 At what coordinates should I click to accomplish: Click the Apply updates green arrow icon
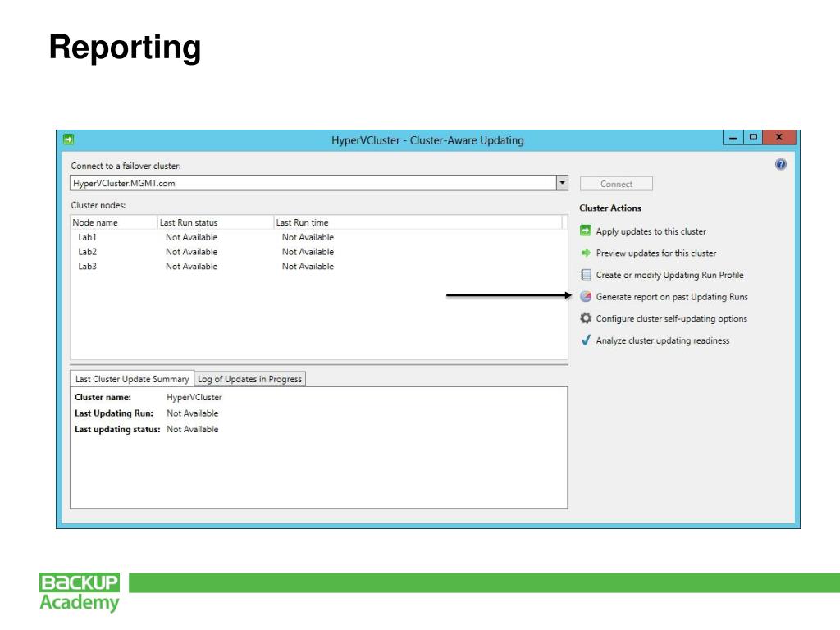pyautogui.click(x=586, y=231)
